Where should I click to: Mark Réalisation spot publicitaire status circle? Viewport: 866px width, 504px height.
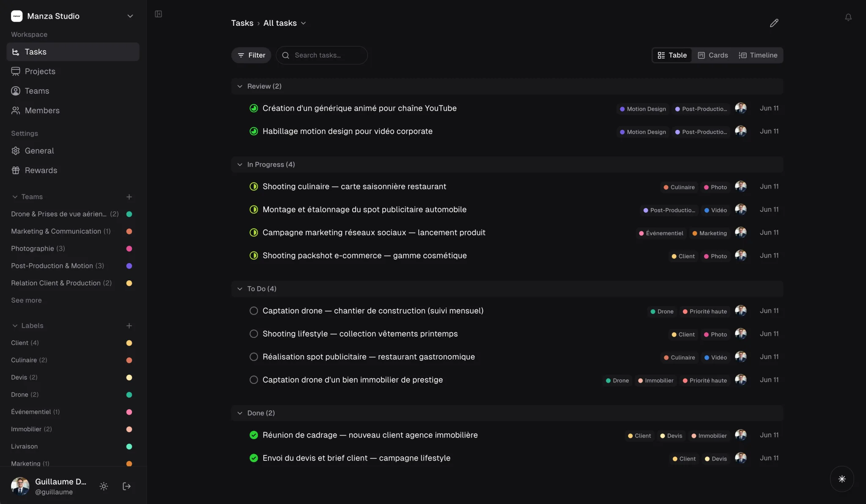[x=254, y=357]
